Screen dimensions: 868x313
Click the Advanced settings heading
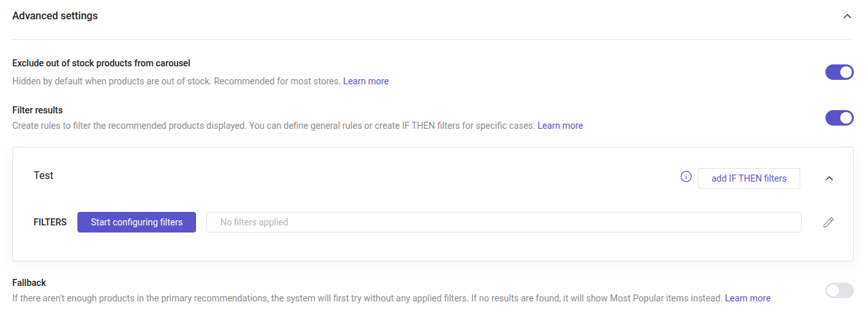click(x=55, y=15)
